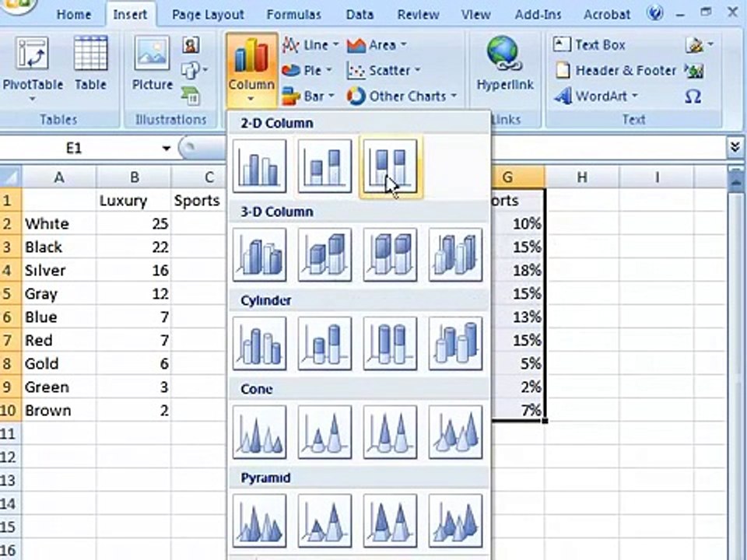Open the WordArt dropdown
Viewport: 747px width, 560px height.
[x=595, y=96]
